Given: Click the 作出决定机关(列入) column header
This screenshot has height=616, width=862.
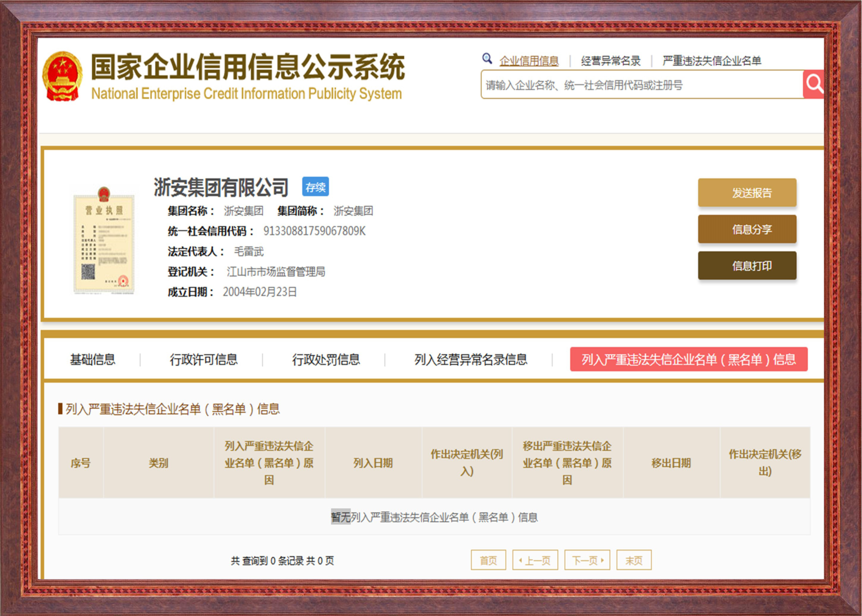Looking at the screenshot, I should [467, 463].
